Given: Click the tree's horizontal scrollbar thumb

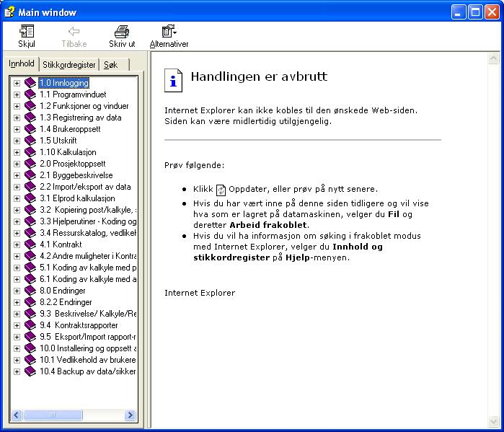Looking at the screenshot, I should [53, 415].
